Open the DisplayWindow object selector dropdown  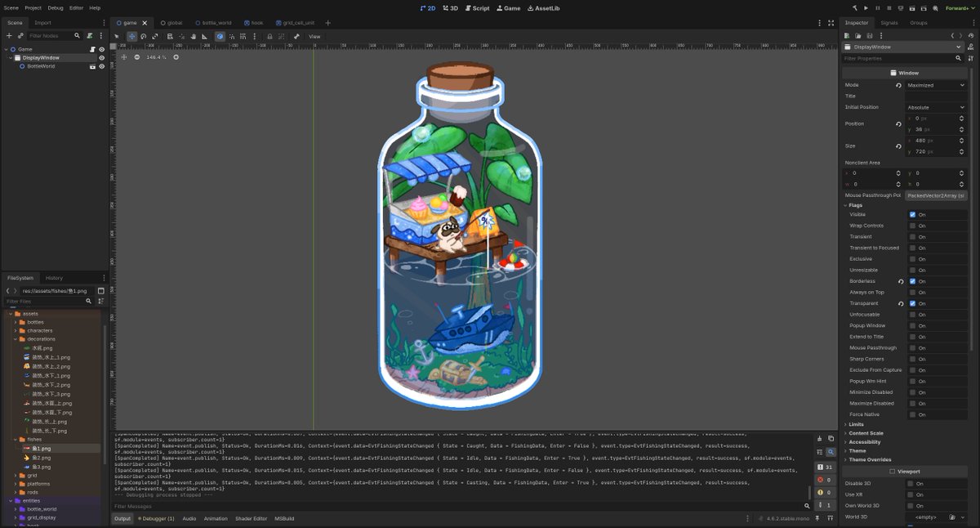coord(902,47)
